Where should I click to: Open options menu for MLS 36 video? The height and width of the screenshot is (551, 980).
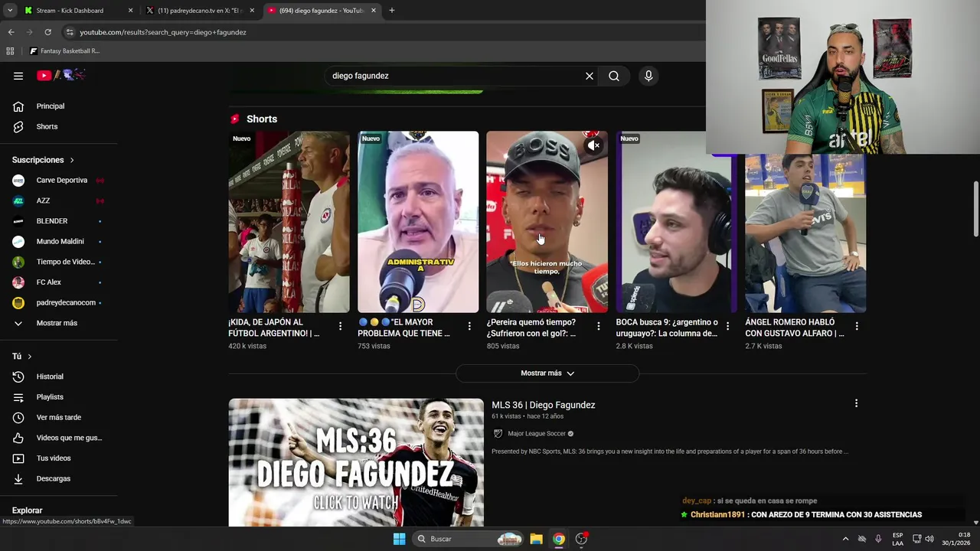856,403
